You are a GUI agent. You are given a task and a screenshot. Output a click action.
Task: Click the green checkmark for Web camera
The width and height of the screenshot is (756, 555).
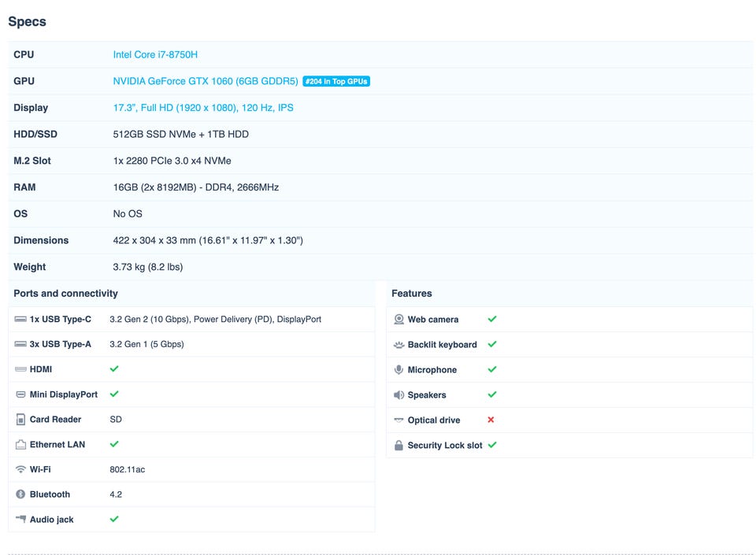pos(492,319)
